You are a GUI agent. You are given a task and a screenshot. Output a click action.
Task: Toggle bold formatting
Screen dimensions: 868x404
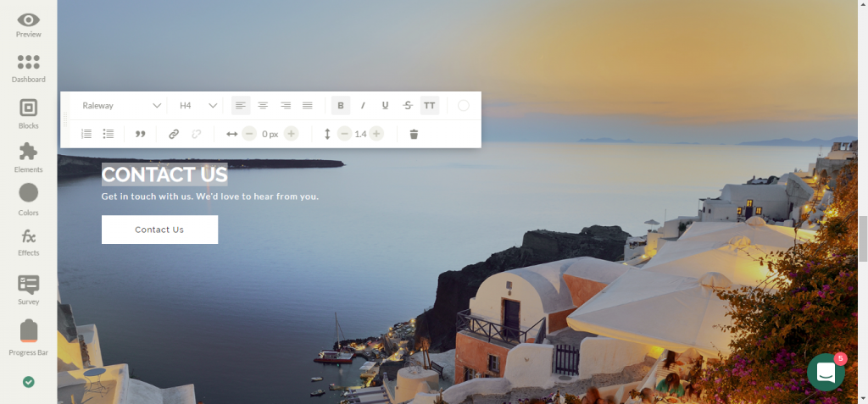[x=341, y=106]
